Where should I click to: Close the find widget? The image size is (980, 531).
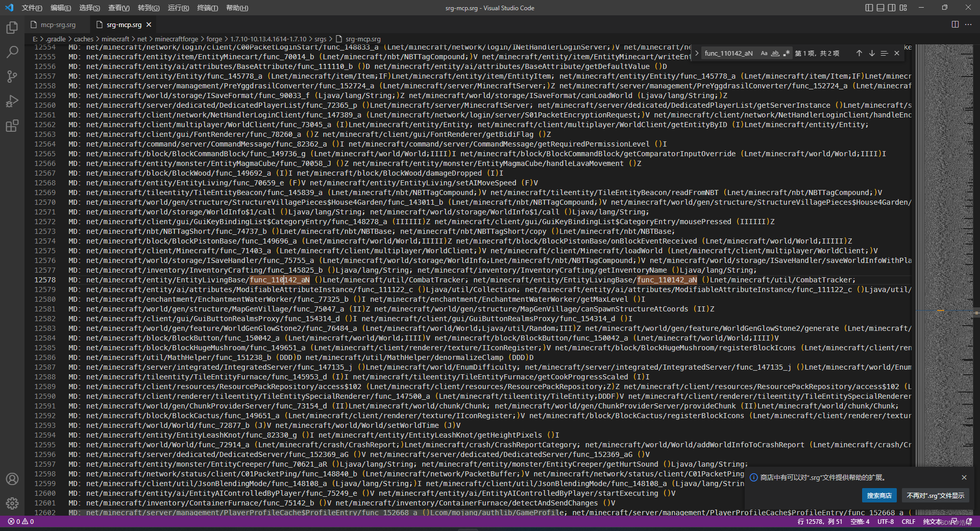coord(897,53)
